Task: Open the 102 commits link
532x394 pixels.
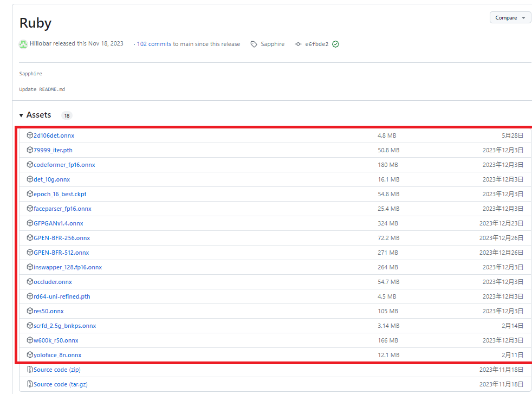Action: 154,44
